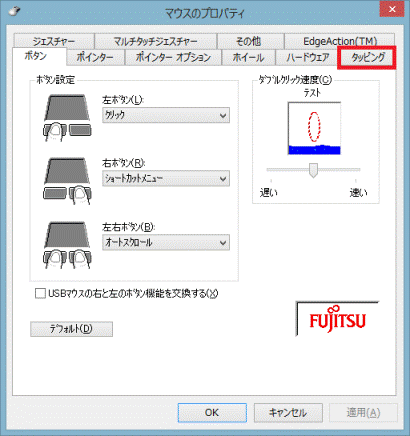Open the EdgeAction(TM) tab
410x436 pixels.
340,41
